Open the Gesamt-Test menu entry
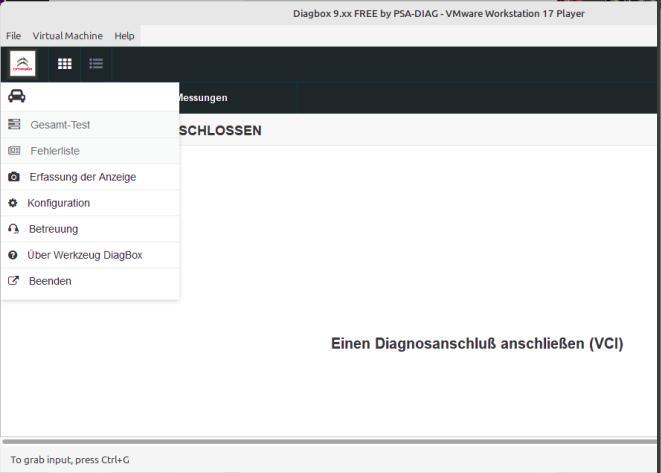This screenshot has width=661, height=473. [90, 125]
